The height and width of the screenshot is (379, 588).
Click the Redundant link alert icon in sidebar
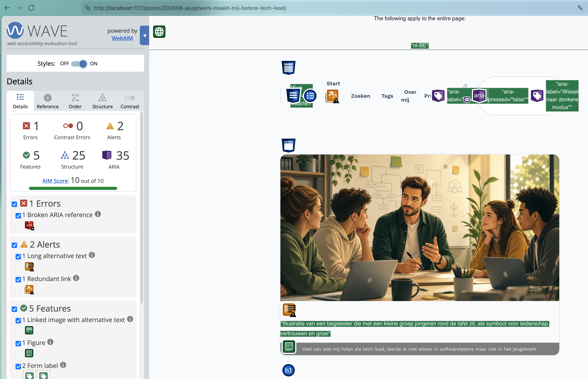pos(29,289)
